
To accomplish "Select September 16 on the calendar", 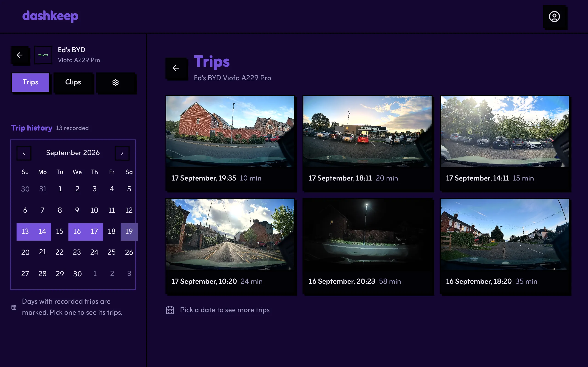I will pos(77,232).
